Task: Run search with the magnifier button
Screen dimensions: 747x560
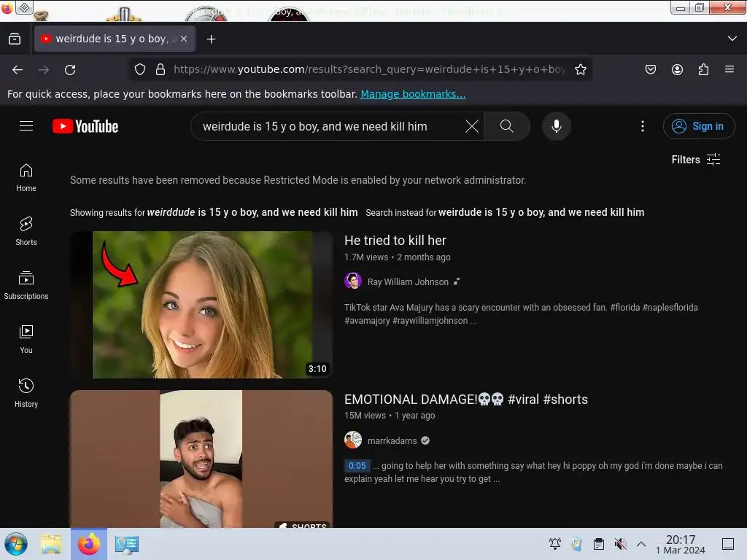Action: 507,126
